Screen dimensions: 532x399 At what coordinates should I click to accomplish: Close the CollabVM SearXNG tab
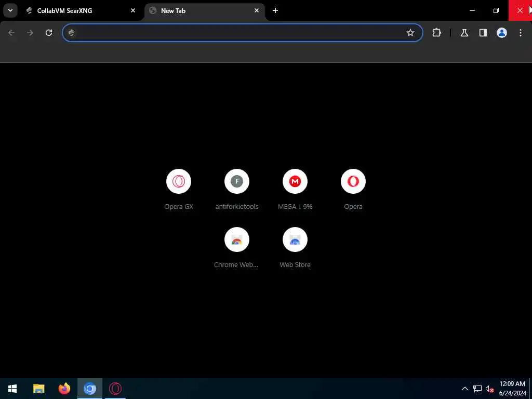coord(133,10)
